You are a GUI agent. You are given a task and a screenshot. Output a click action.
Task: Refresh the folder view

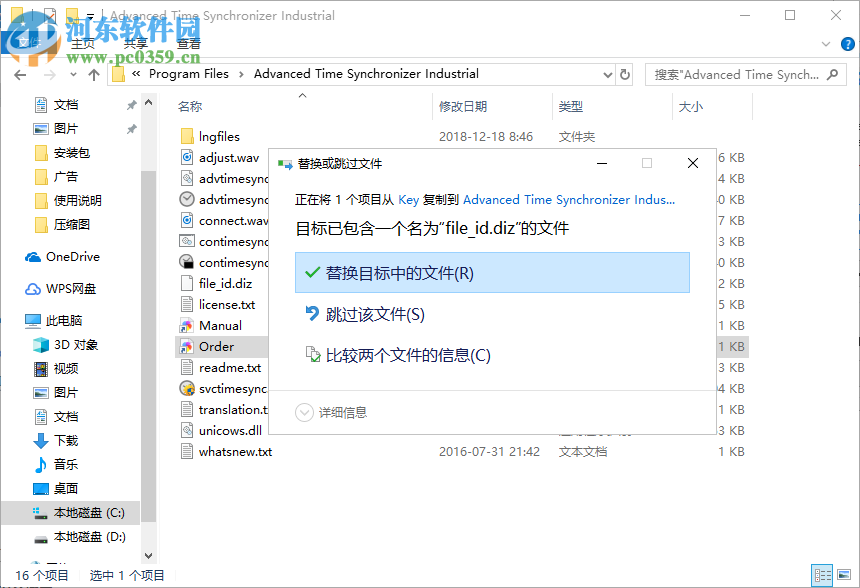click(x=624, y=74)
